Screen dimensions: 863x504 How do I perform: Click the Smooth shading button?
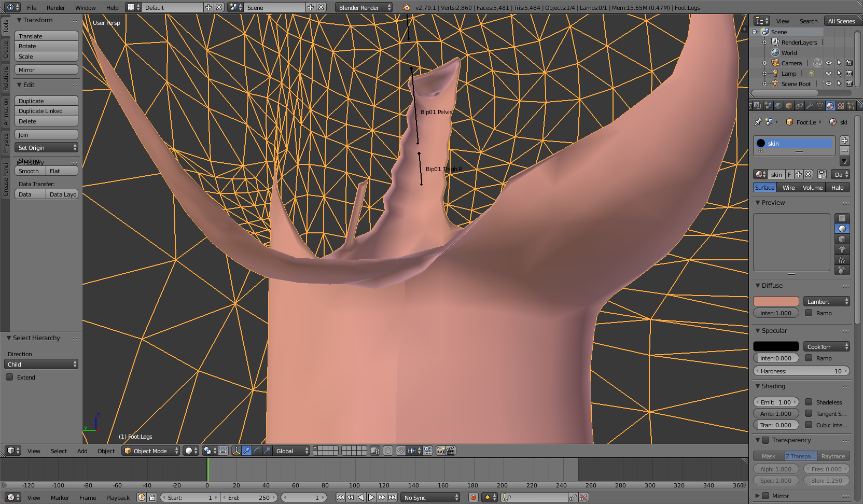[30, 171]
